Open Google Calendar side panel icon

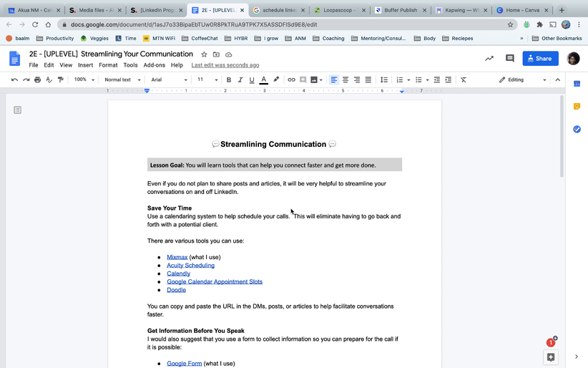click(x=577, y=84)
